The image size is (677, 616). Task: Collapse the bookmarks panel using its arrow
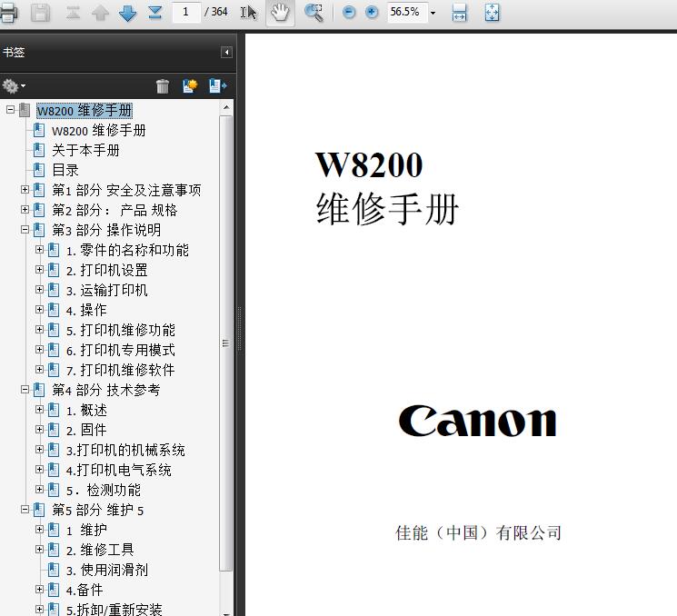click(x=226, y=53)
